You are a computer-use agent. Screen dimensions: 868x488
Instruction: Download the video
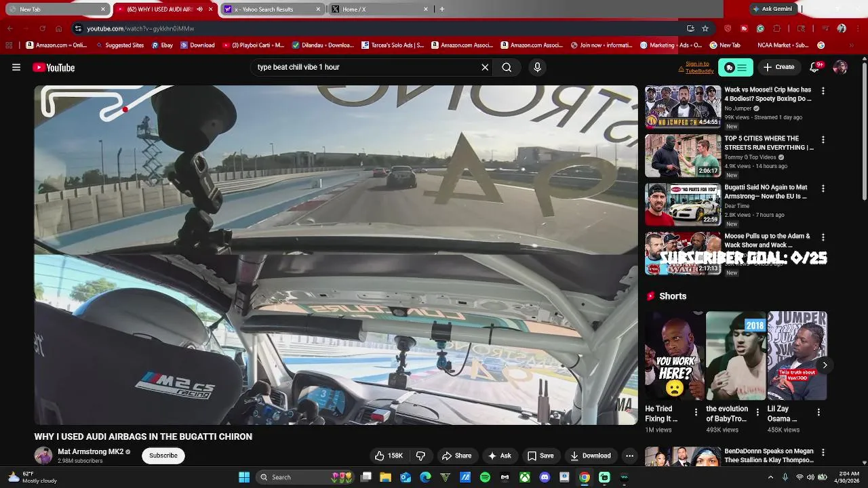[x=591, y=455]
